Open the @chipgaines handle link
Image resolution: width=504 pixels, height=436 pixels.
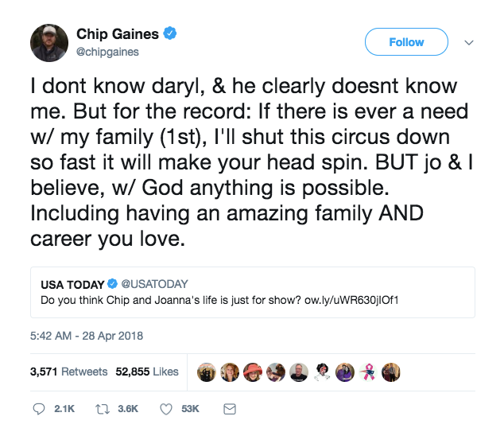pyautogui.click(x=107, y=52)
